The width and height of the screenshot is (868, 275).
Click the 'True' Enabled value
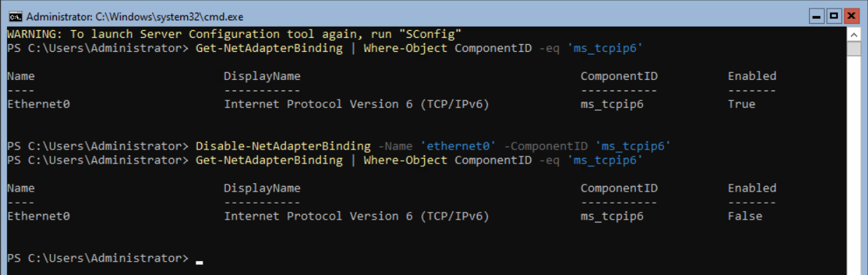(741, 104)
